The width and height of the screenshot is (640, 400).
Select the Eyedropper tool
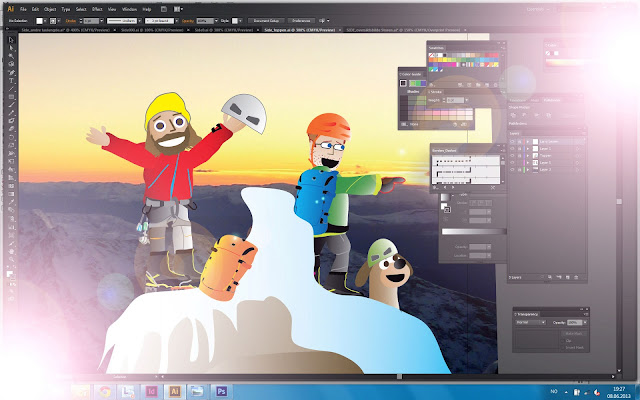(11, 202)
